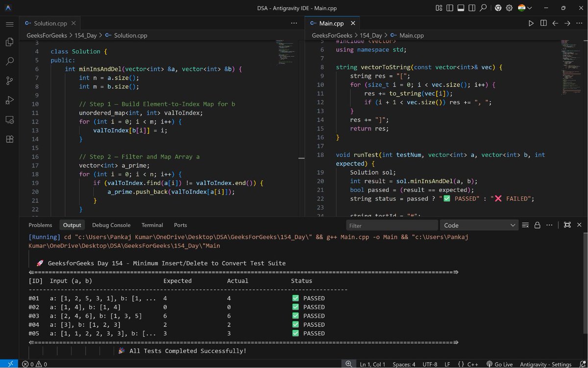588x368 pixels.
Task: Open the Ports panel tab
Action: click(x=180, y=225)
